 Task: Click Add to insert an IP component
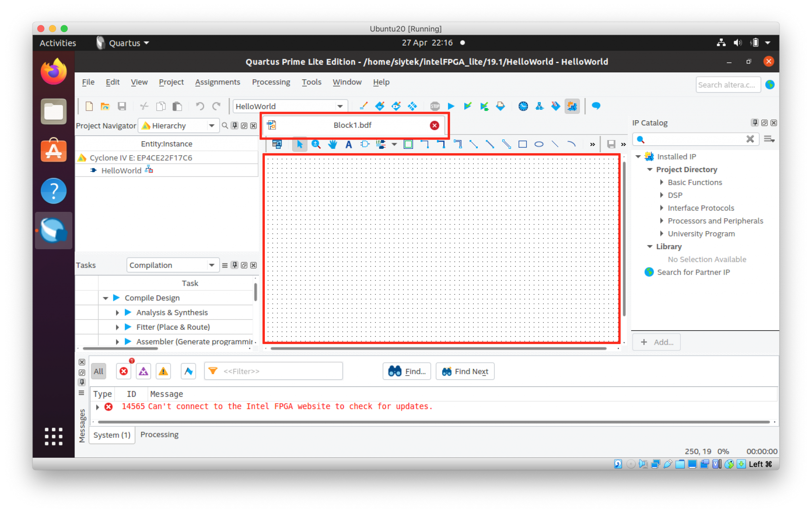[656, 342]
